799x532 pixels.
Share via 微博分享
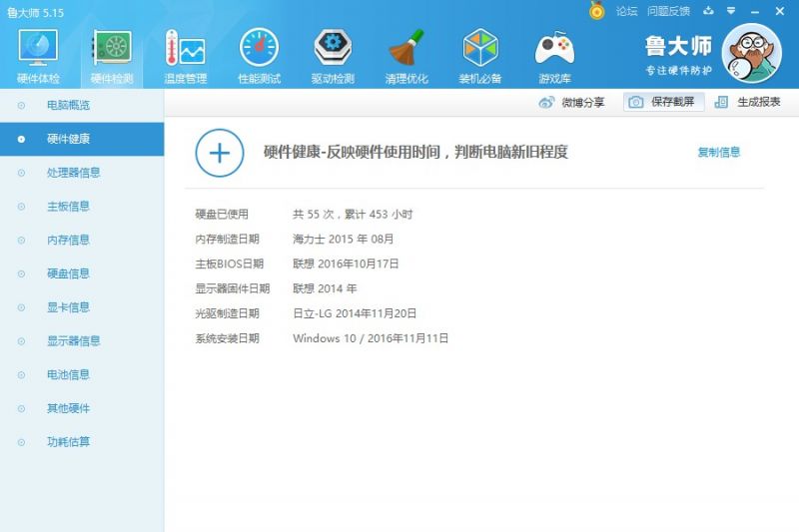point(571,103)
